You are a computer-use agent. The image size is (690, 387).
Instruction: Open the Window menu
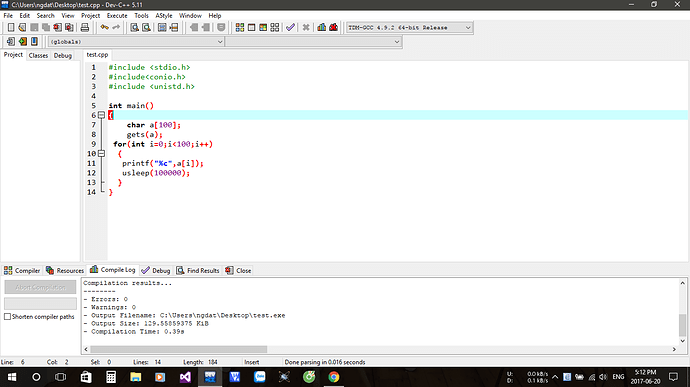tap(190, 15)
